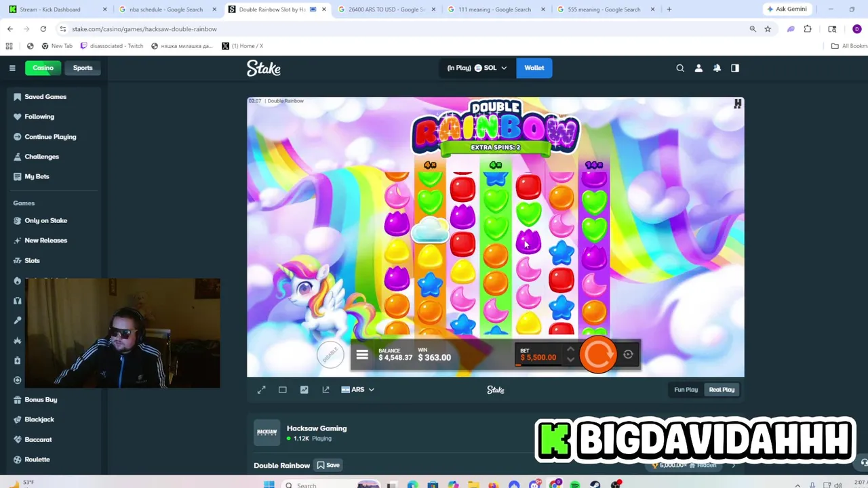868x488 pixels.
Task: Click the browser back arrow
Action: (x=9, y=29)
